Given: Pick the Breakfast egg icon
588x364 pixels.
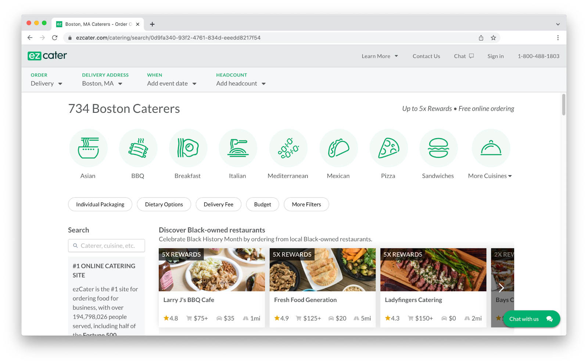Looking at the screenshot, I should [188, 148].
